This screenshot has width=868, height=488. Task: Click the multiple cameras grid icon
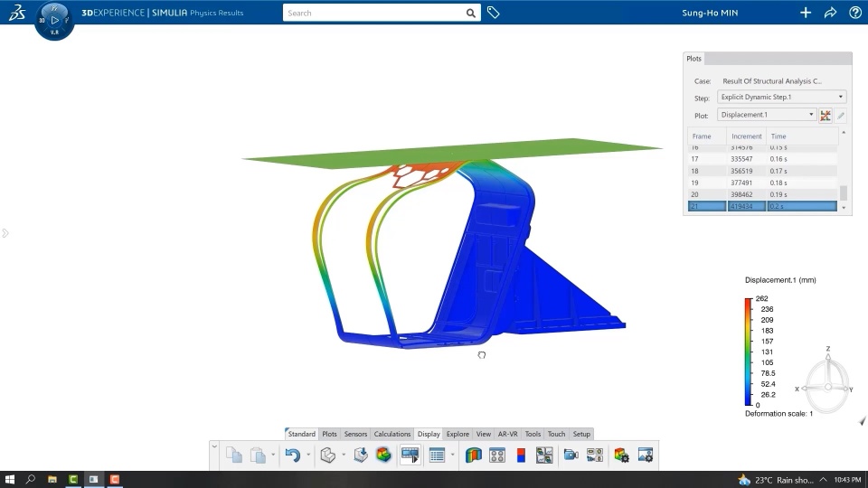595,455
